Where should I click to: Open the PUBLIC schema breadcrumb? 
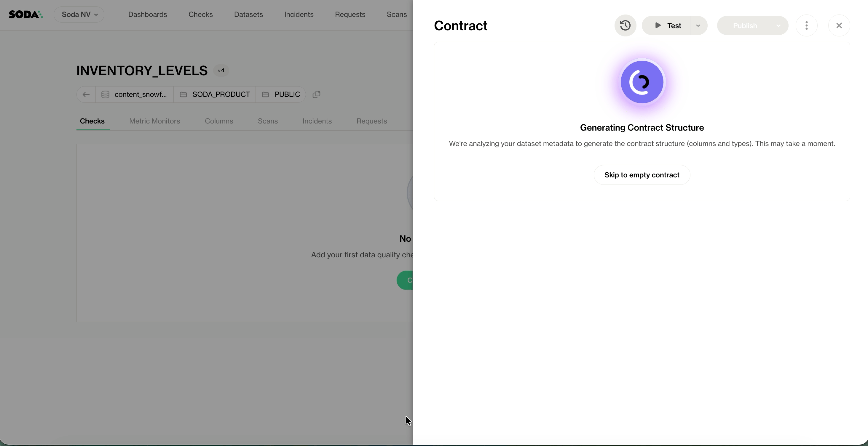pyautogui.click(x=281, y=94)
